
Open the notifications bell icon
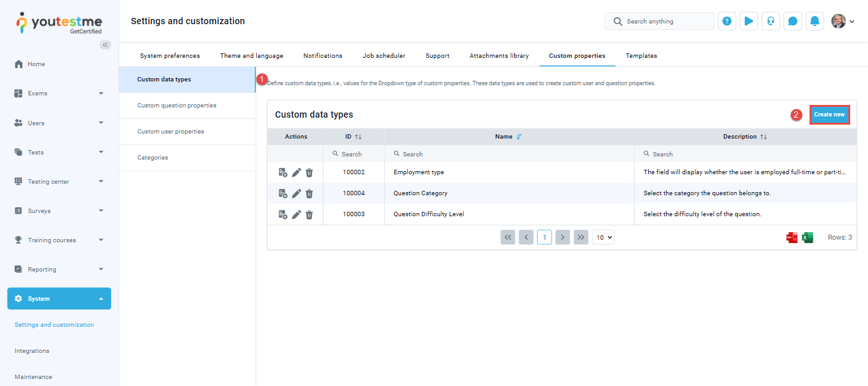[x=815, y=21]
